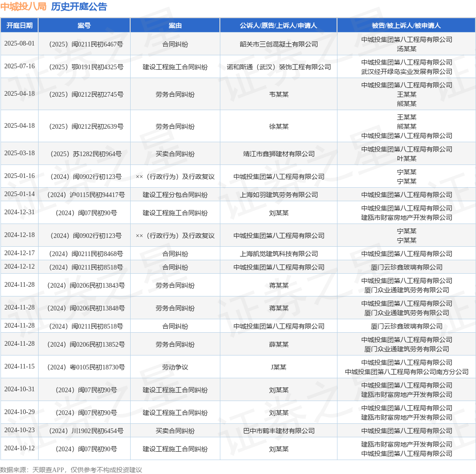Viewport: 476px width, 474px height.
Task: Click cause 建设工程分包合同纠纷
Action: click(x=175, y=195)
